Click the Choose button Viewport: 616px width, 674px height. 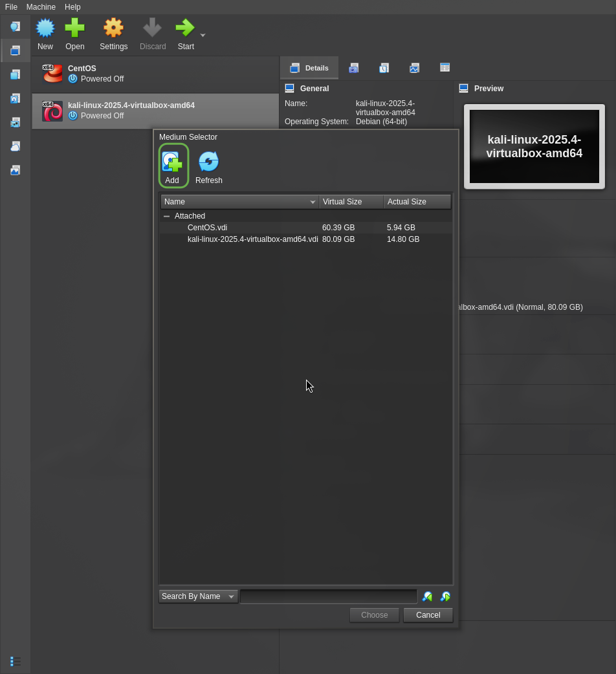click(375, 615)
